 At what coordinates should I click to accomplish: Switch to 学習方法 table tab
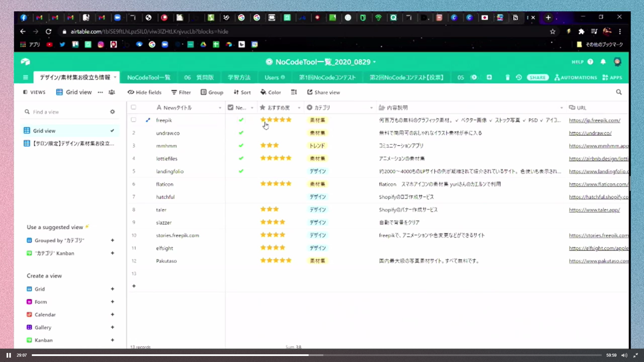239,77
